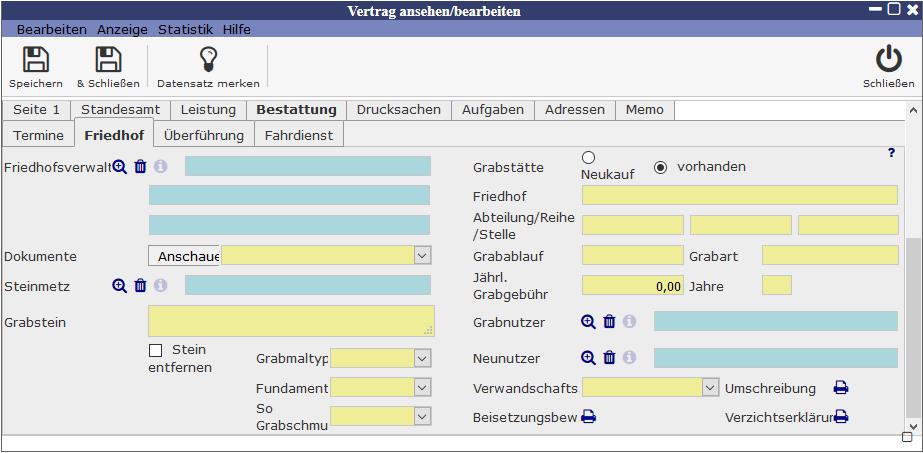Open the Fundament dropdown list
Screen dimensions: 923x453
click(422, 387)
